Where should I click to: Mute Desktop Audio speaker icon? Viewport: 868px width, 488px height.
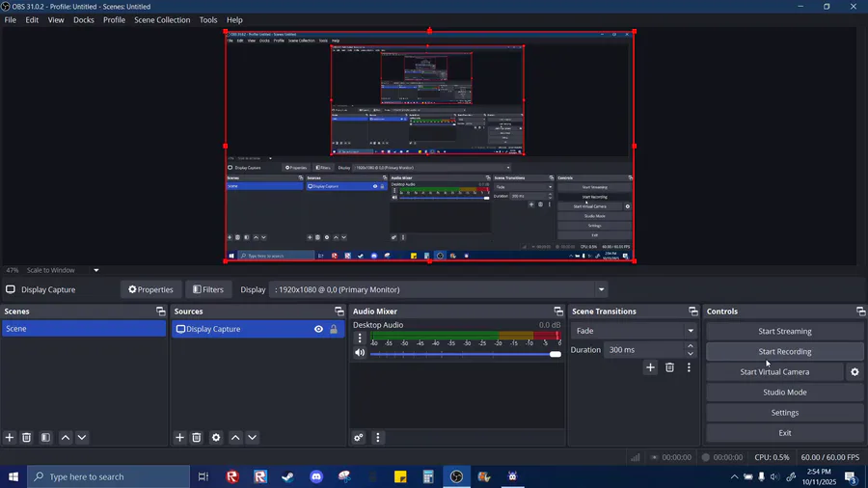pyautogui.click(x=360, y=352)
